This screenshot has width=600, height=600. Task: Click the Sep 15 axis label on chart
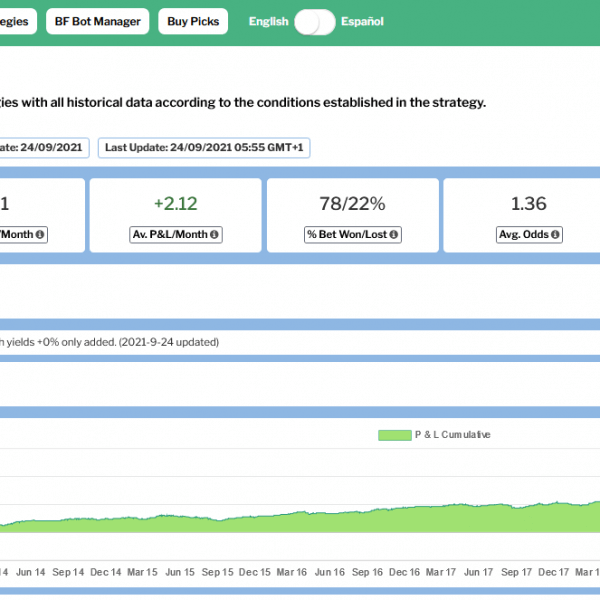[x=217, y=572]
